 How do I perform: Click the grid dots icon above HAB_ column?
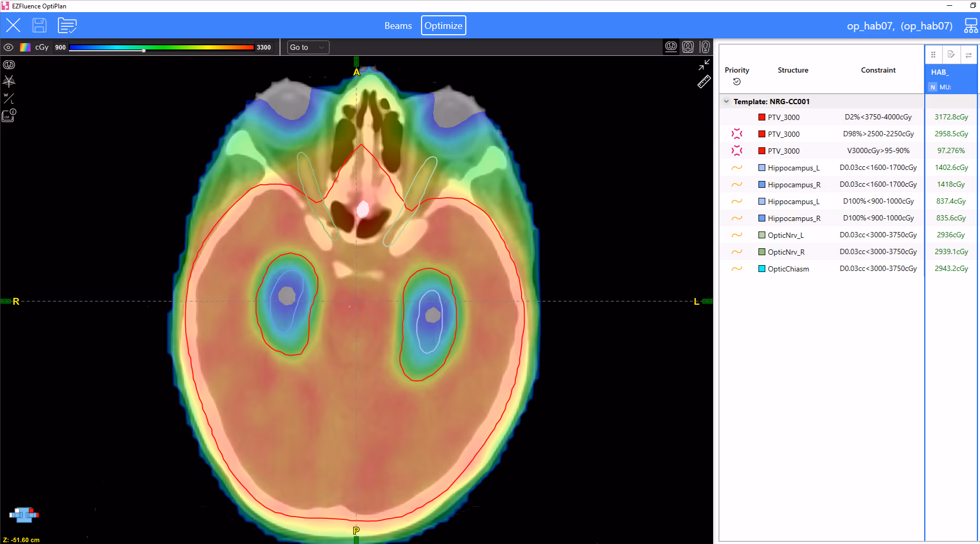pyautogui.click(x=933, y=55)
